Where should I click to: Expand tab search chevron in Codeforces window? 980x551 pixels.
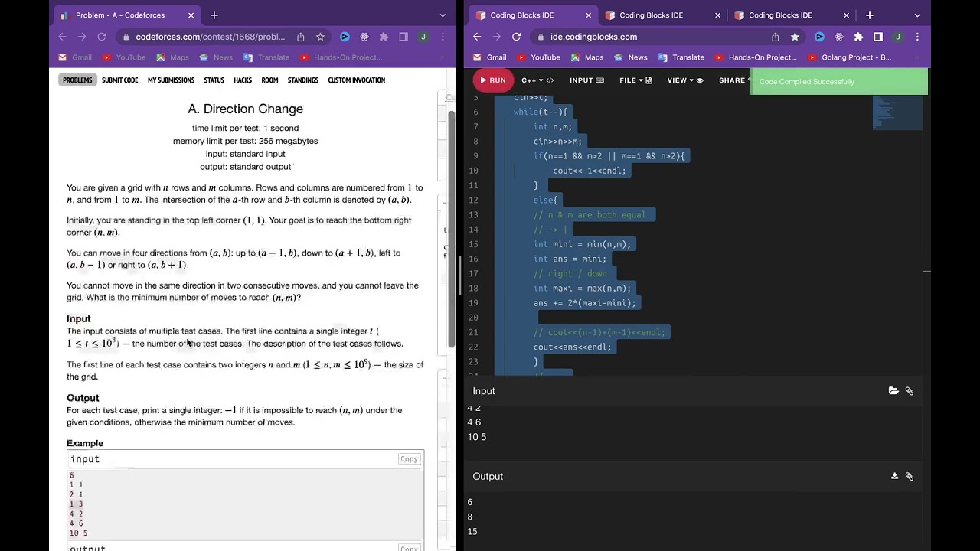[443, 15]
